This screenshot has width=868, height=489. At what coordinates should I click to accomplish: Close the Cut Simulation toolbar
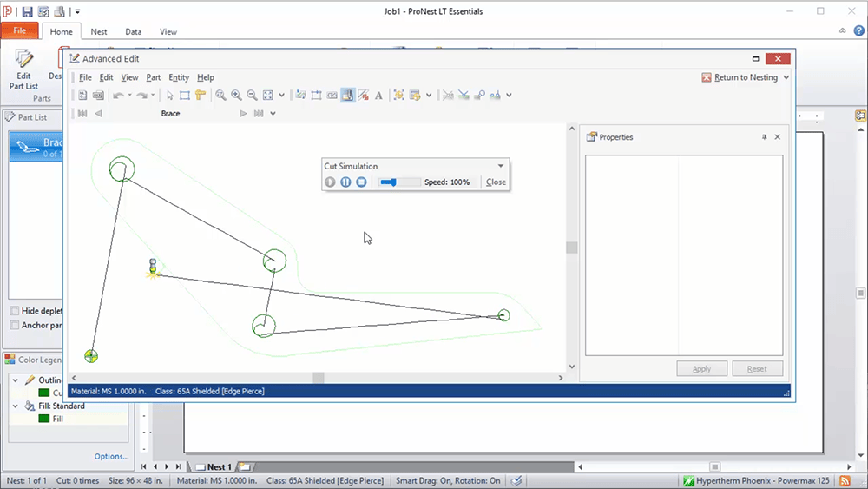(496, 182)
